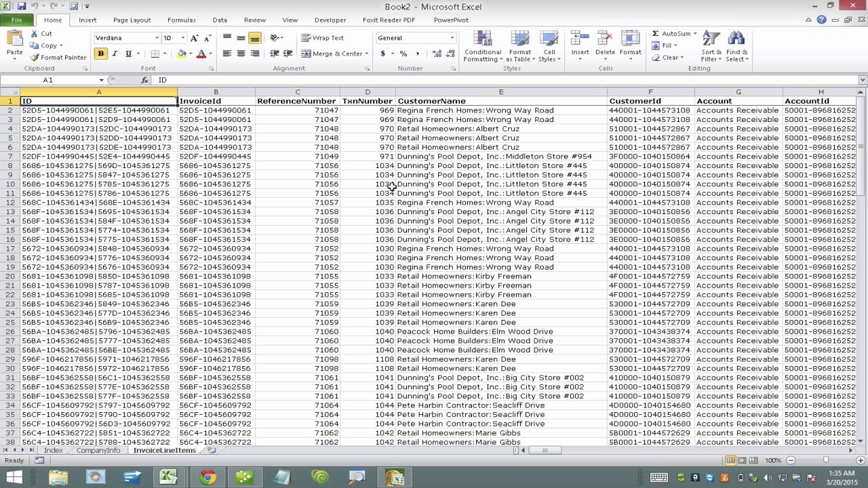Open the Clear eraser dropdown
The height and width of the screenshot is (488, 868).
pos(667,58)
